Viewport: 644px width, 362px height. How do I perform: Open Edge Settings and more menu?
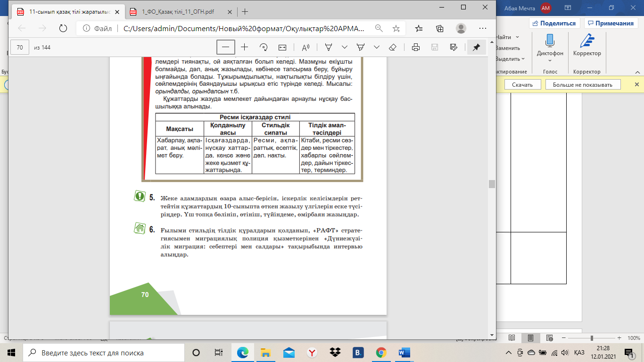[482, 28]
